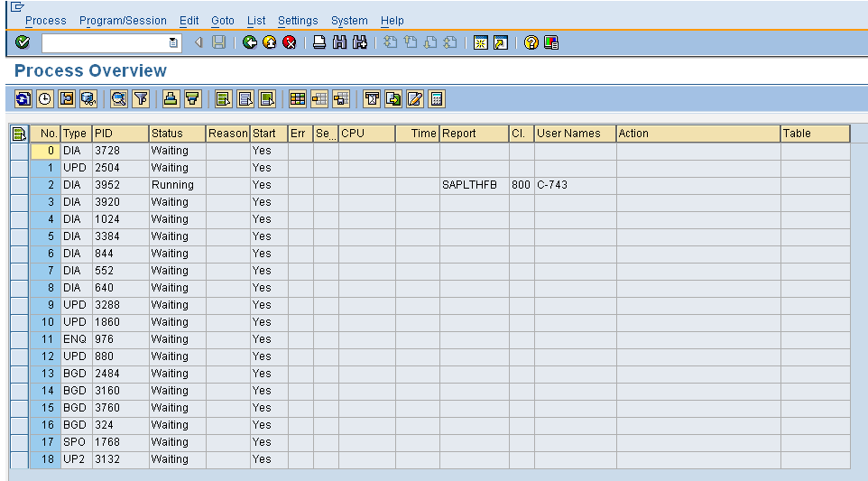The width and height of the screenshot is (868, 481).
Task: Click the Set Filter funnel icon
Action: (x=141, y=99)
